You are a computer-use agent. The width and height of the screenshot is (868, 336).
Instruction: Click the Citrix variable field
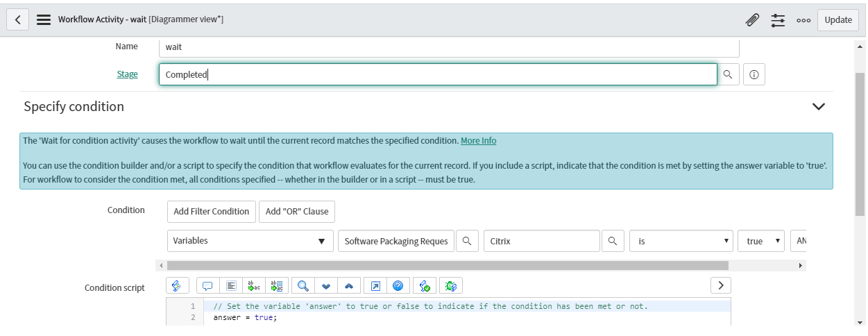pyautogui.click(x=541, y=241)
